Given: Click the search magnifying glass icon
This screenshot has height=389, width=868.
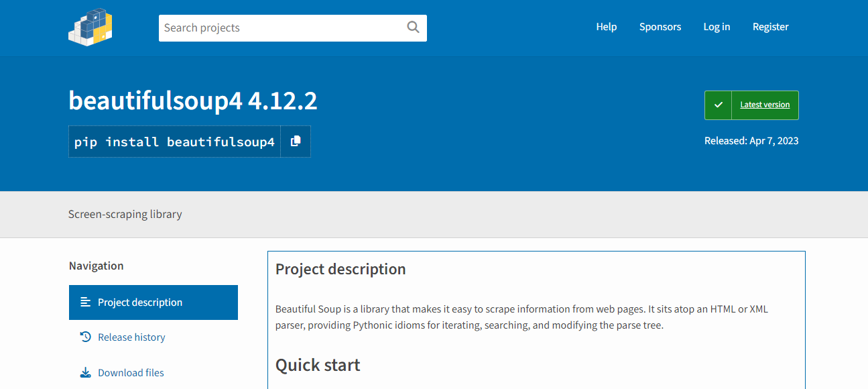Looking at the screenshot, I should [412, 27].
